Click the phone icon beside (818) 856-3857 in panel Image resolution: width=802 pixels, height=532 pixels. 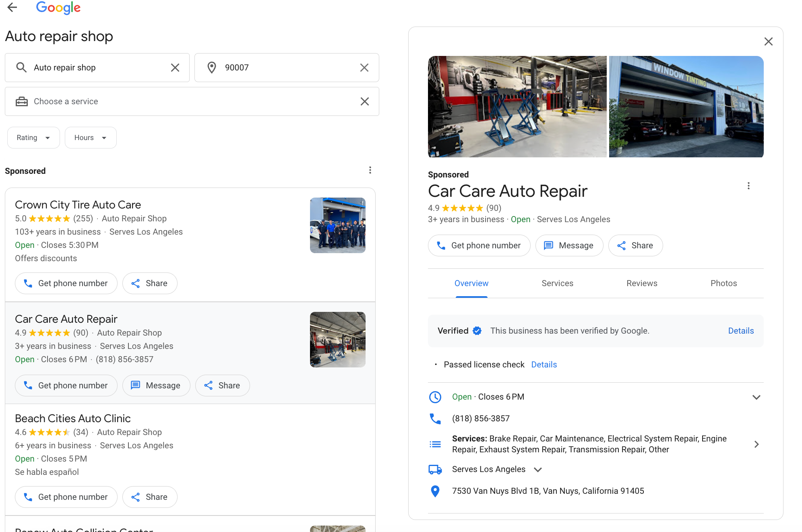tap(435, 419)
